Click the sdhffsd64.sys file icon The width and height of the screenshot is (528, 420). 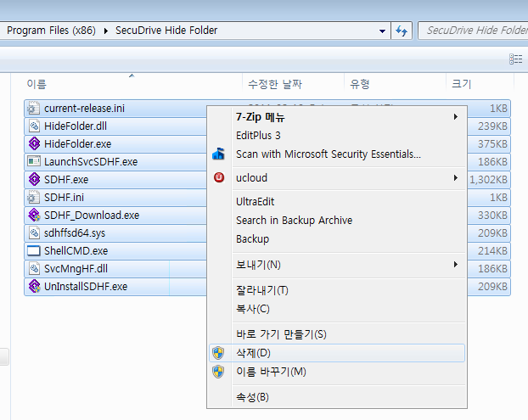34,232
